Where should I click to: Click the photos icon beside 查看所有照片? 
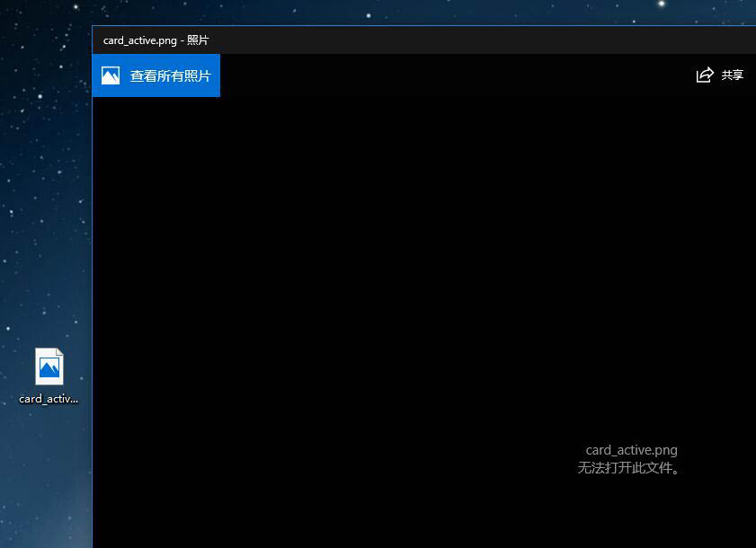pos(111,75)
